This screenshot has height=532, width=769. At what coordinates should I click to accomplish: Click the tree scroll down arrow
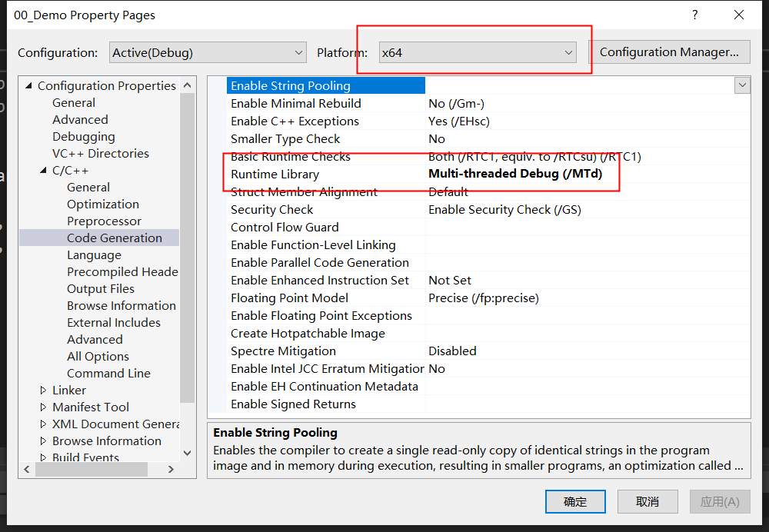tap(187, 453)
